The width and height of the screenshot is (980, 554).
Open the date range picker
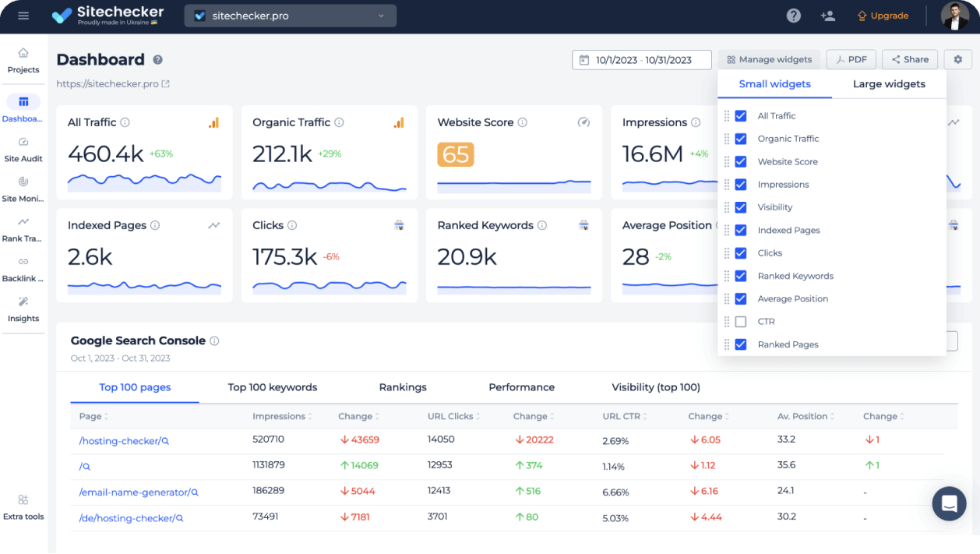coord(641,60)
